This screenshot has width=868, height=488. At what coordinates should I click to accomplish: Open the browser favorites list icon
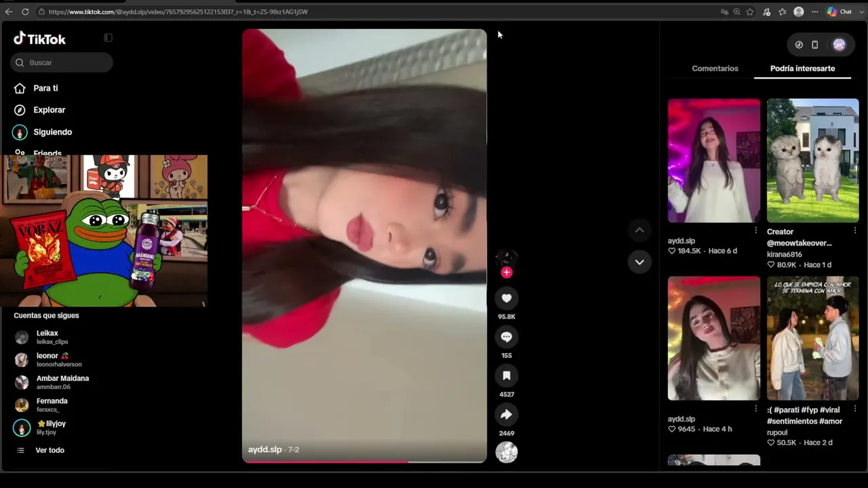(783, 12)
